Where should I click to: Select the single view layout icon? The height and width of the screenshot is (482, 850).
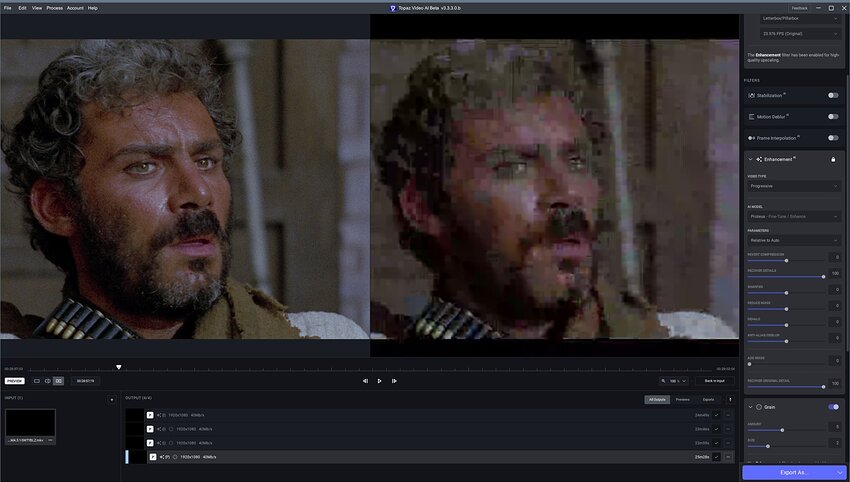37,381
